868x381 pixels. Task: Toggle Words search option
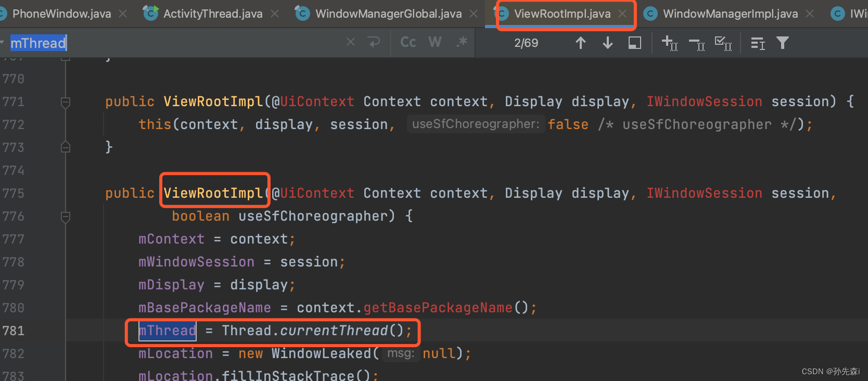tap(435, 42)
